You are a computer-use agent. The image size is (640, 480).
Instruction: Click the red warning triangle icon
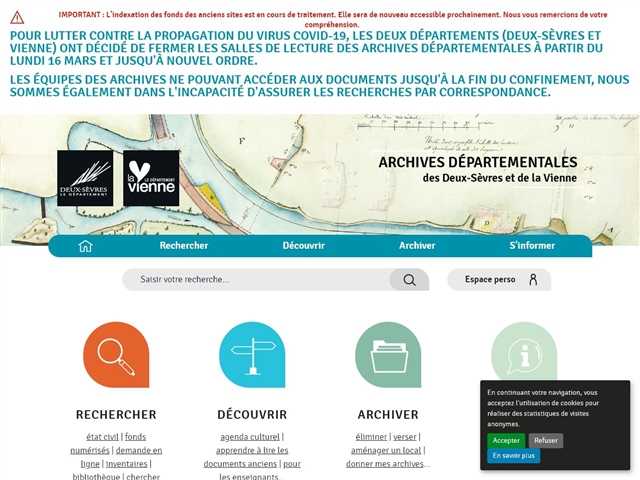17,18
